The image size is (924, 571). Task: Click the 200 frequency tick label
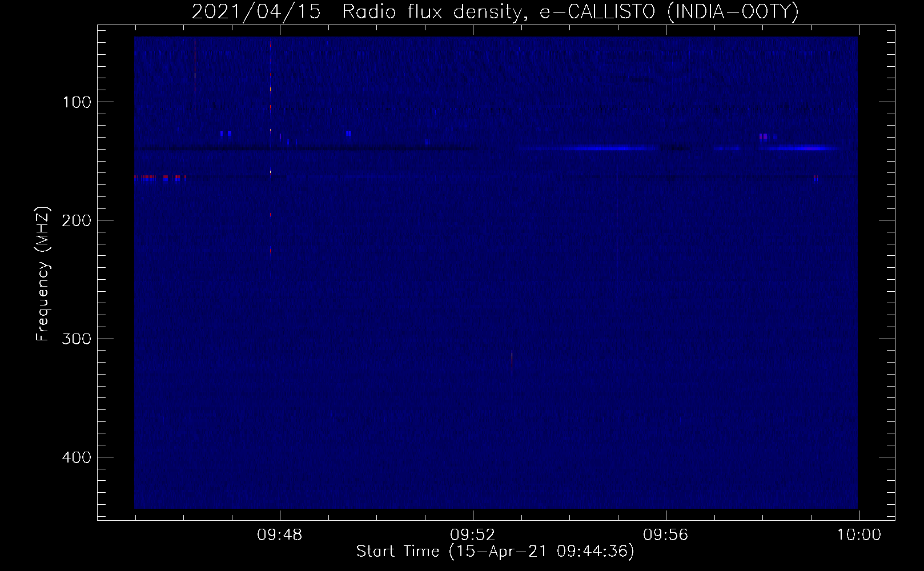pos(76,220)
